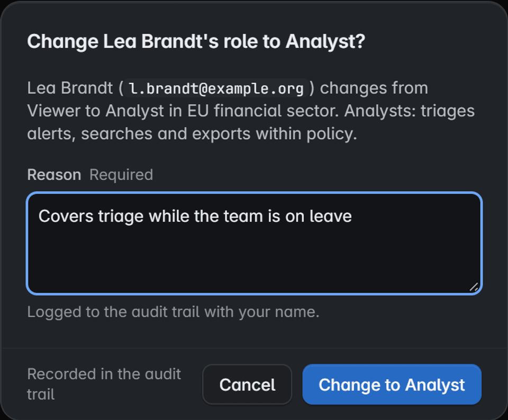Click the bold Reason field label

(x=54, y=175)
